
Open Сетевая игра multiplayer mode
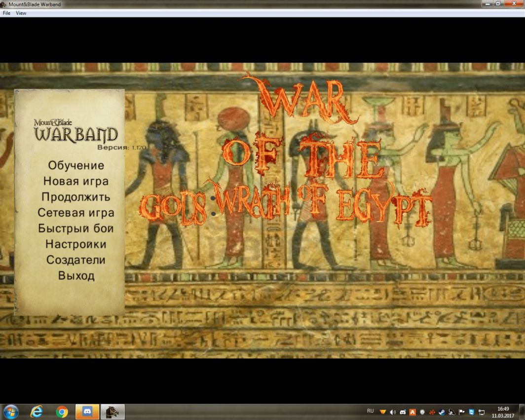[76, 213]
